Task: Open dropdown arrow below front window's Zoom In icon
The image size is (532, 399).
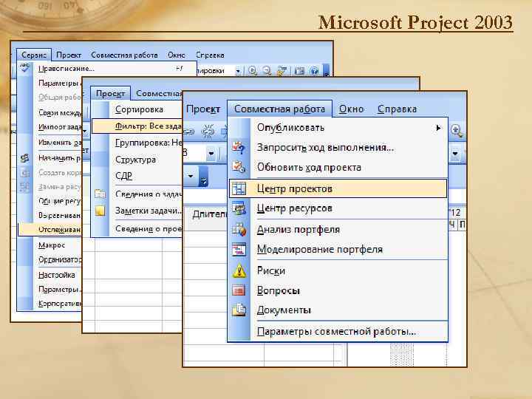Action: click(455, 154)
